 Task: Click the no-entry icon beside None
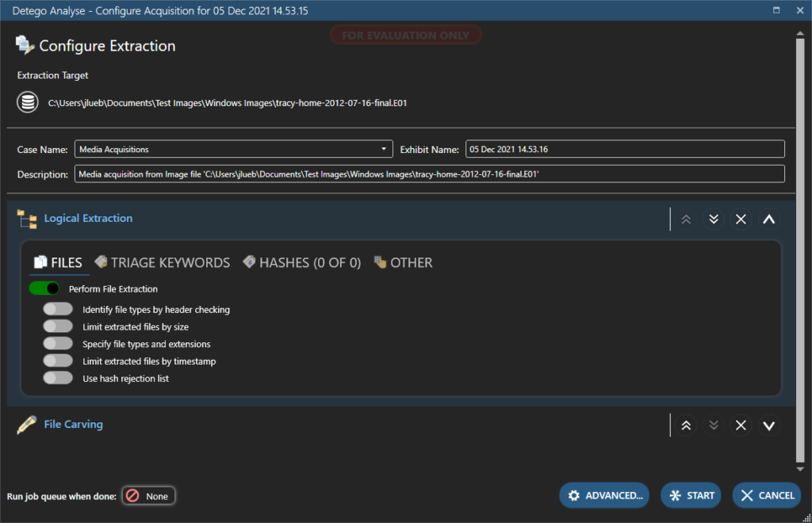click(x=132, y=495)
